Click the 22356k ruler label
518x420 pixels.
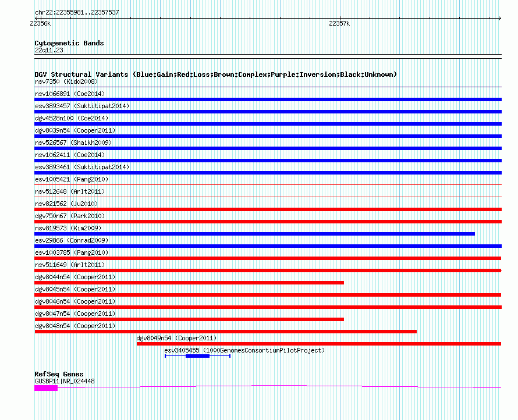40,23
